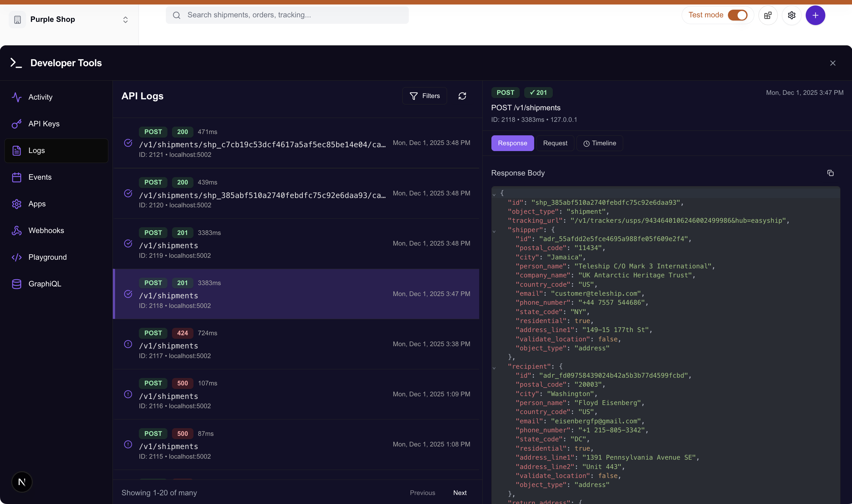The height and width of the screenshot is (504, 852).
Task: Open the Activity section in sidebar
Action: [56, 97]
